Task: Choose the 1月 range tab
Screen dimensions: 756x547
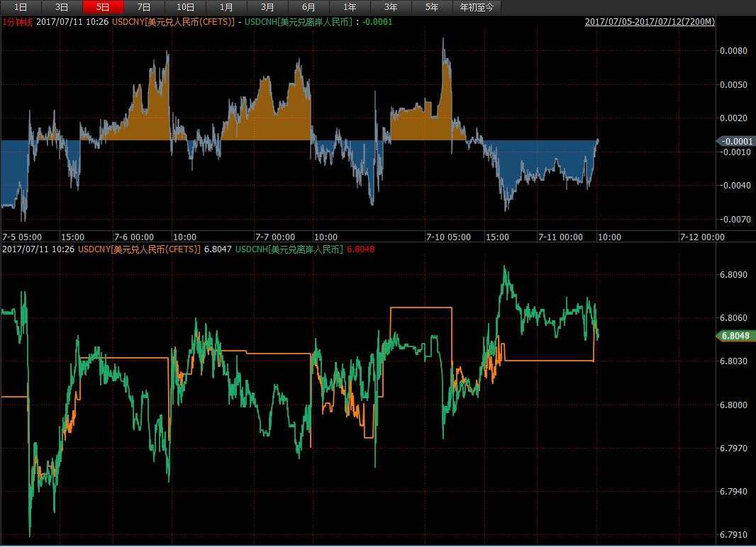Action: point(226,7)
